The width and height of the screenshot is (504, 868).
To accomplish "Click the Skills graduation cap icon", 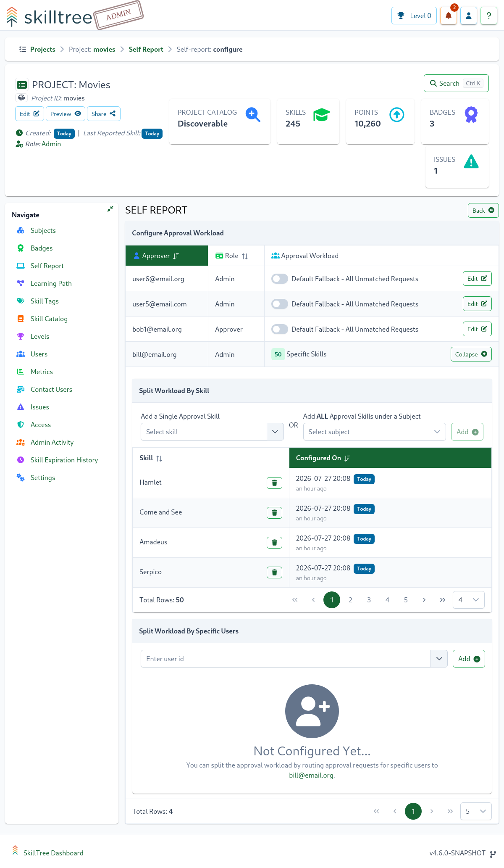I will tap(322, 114).
